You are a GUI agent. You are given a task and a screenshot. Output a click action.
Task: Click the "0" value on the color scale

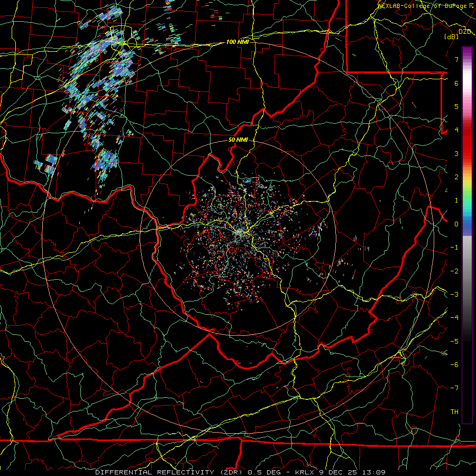[x=456, y=224]
